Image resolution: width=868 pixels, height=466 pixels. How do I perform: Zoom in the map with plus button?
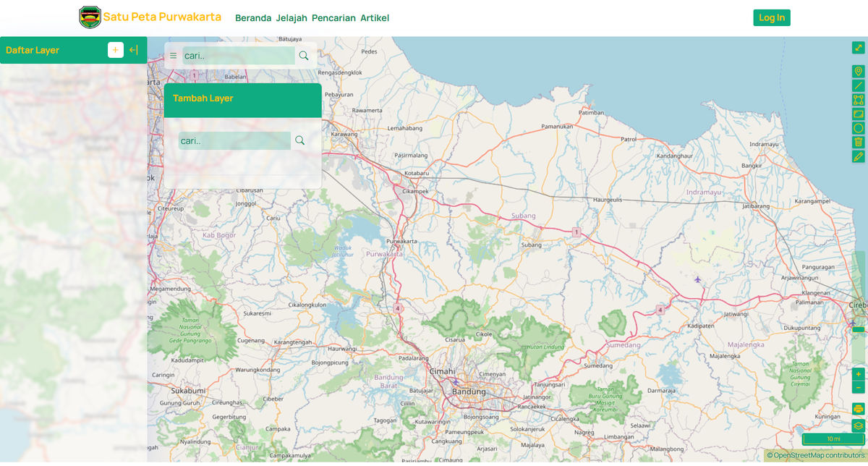click(859, 374)
